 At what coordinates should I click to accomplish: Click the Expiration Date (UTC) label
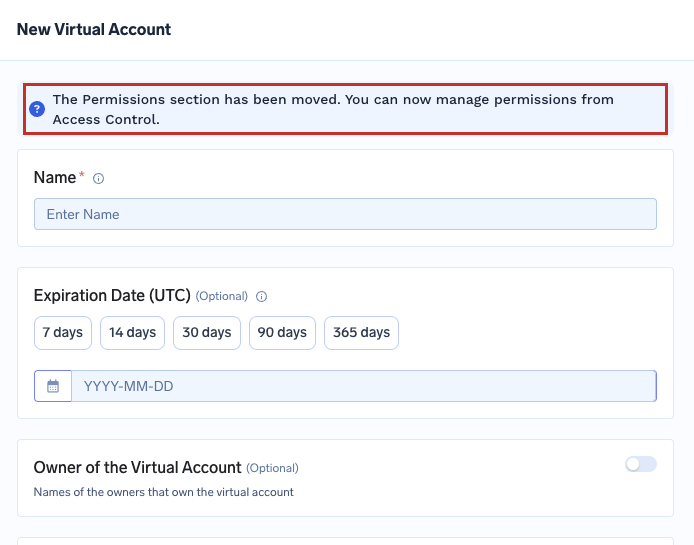(x=112, y=295)
